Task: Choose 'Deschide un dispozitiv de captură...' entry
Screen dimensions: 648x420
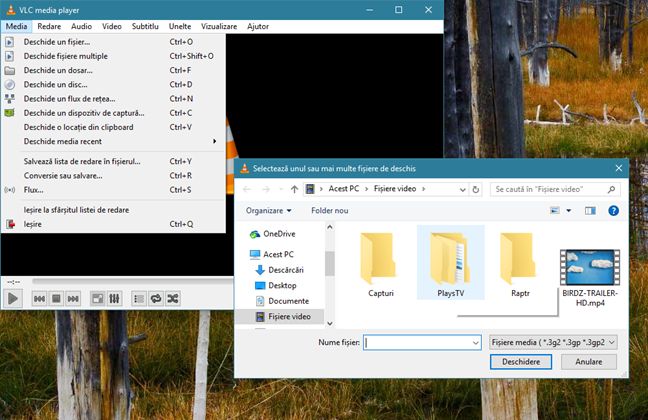Action: (x=113, y=113)
